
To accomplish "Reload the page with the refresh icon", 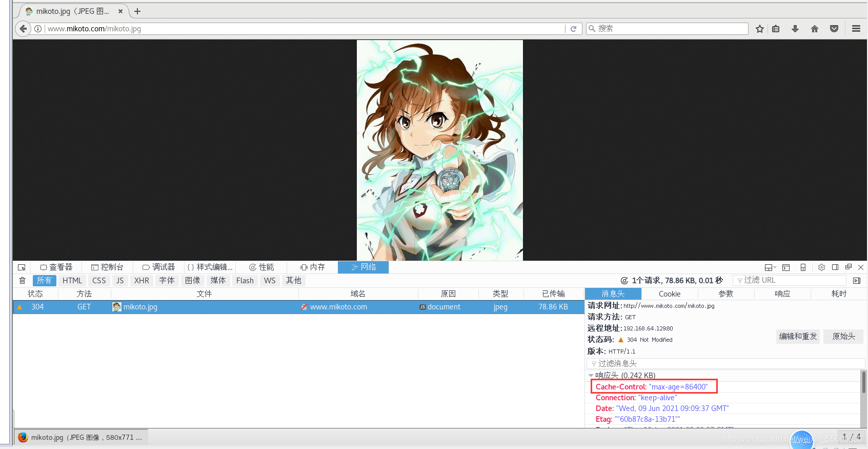I will (x=573, y=29).
